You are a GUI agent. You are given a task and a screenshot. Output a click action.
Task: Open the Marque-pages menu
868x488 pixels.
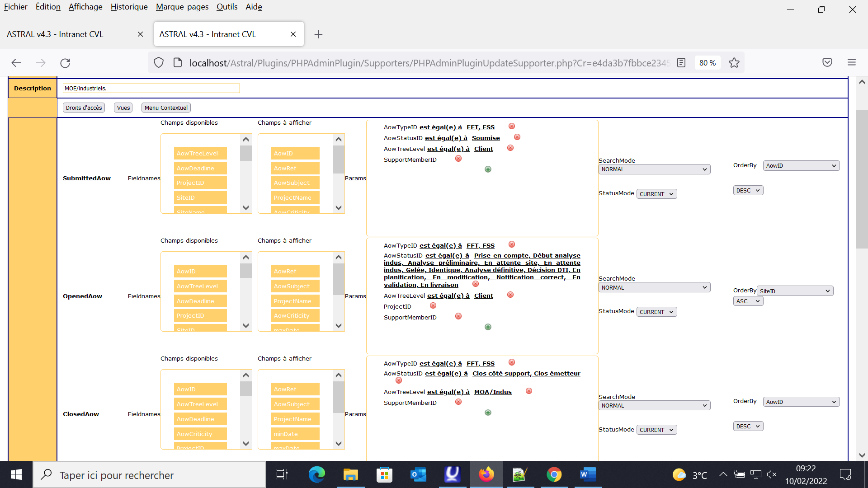tap(182, 7)
